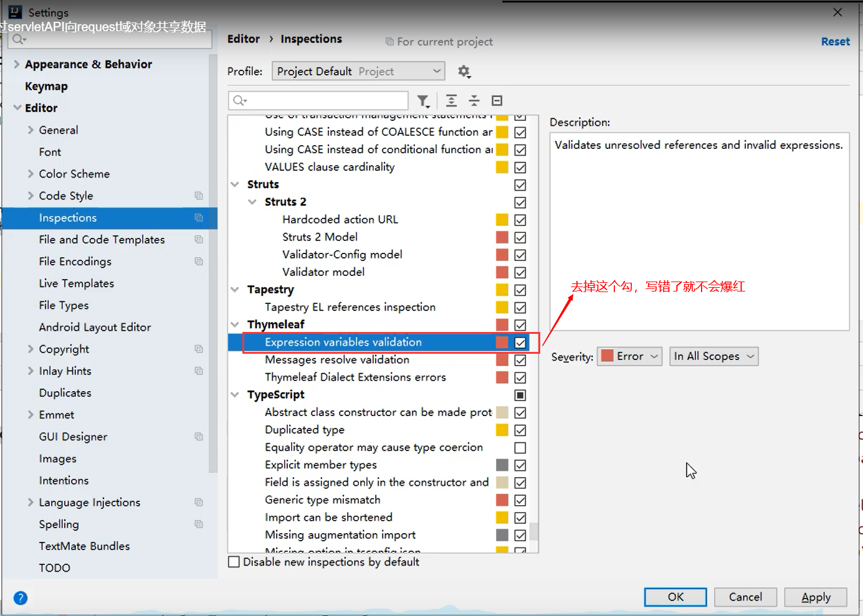Image resolution: width=863 pixels, height=616 pixels.
Task: Click gray severity swatch of Explicit member types
Action: tap(502, 465)
